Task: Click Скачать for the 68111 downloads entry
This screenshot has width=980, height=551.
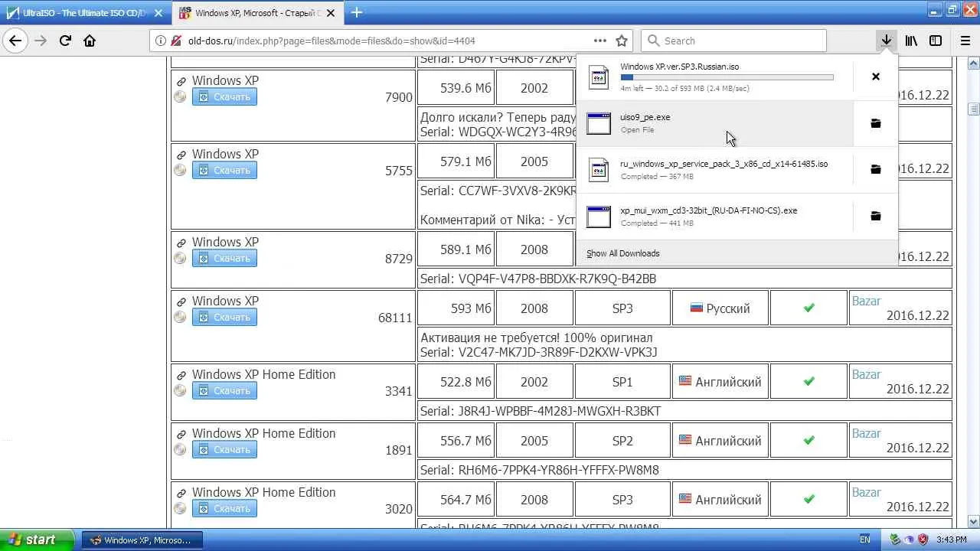Action: point(224,317)
